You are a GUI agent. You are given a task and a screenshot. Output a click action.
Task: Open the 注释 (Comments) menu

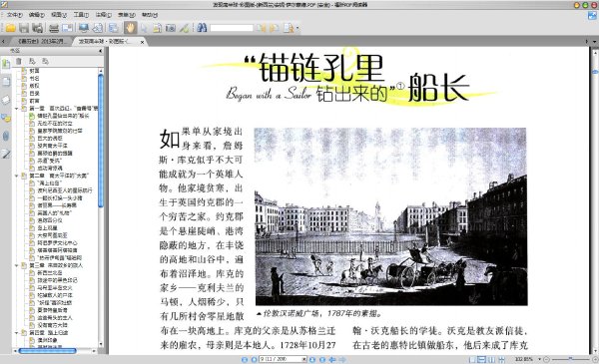coord(103,15)
